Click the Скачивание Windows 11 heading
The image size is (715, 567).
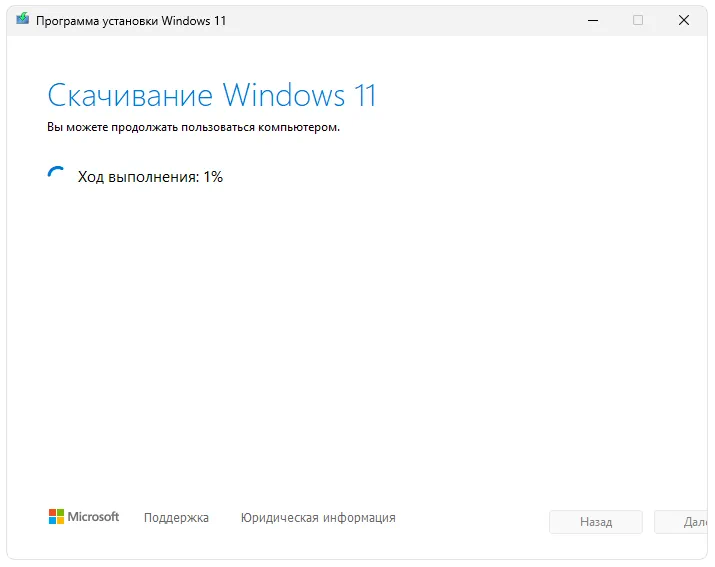click(x=212, y=95)
